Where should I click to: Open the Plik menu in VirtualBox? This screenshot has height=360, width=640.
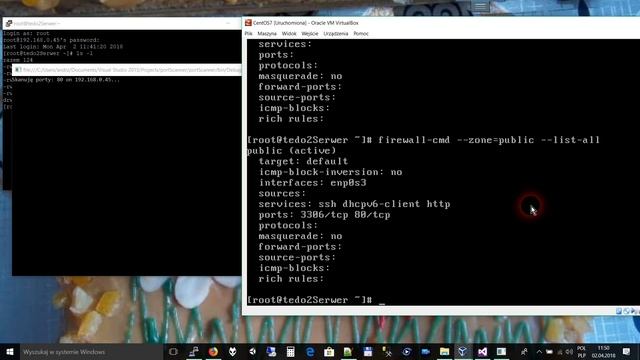click(249, 33)
